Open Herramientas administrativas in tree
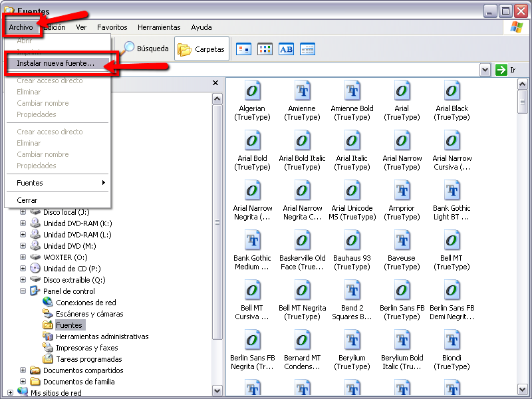Viewport: 532px width, 399px height. coord(102,336)
